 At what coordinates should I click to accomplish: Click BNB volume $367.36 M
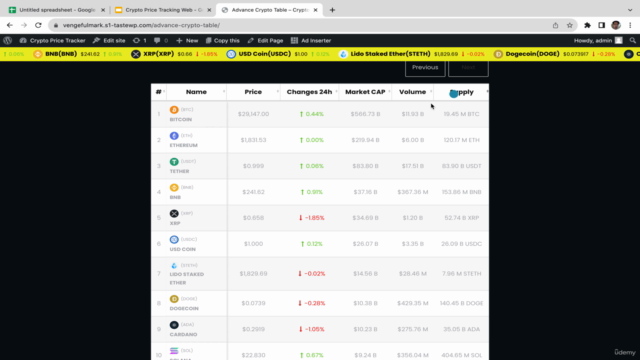click(413, 192)
